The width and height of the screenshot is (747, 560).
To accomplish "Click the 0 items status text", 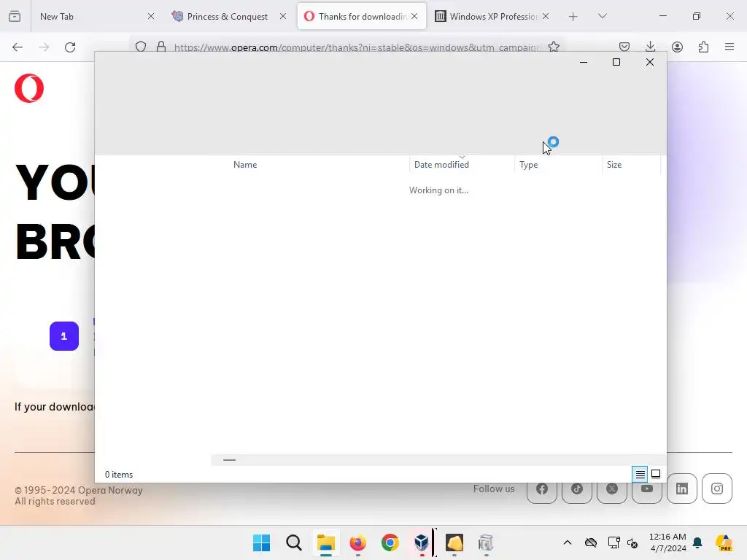I will click(x=119, y=475).
